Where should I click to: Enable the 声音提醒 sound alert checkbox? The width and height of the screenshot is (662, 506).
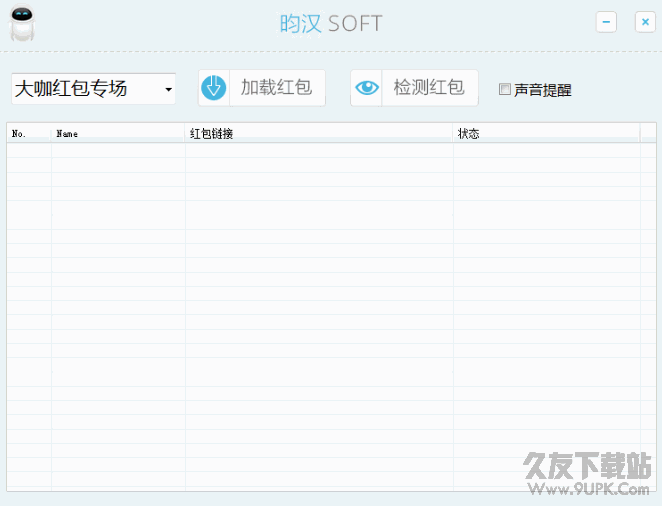pyautogui.click(x=505, y=89)
